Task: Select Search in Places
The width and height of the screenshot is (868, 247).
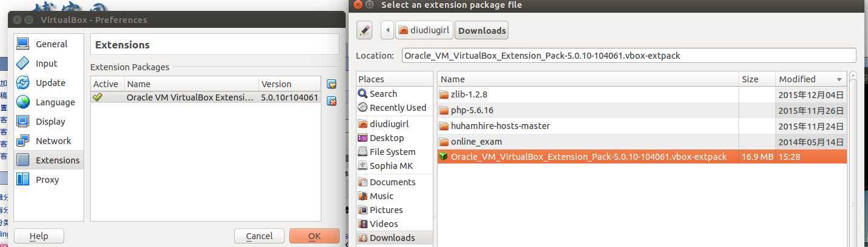Action: 395,93
